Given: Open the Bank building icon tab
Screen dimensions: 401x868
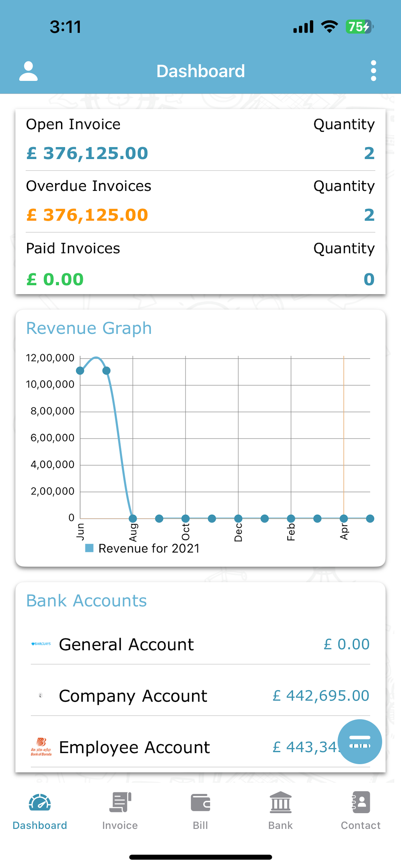Looking at the screenshot, I should (x=280, y=802).
